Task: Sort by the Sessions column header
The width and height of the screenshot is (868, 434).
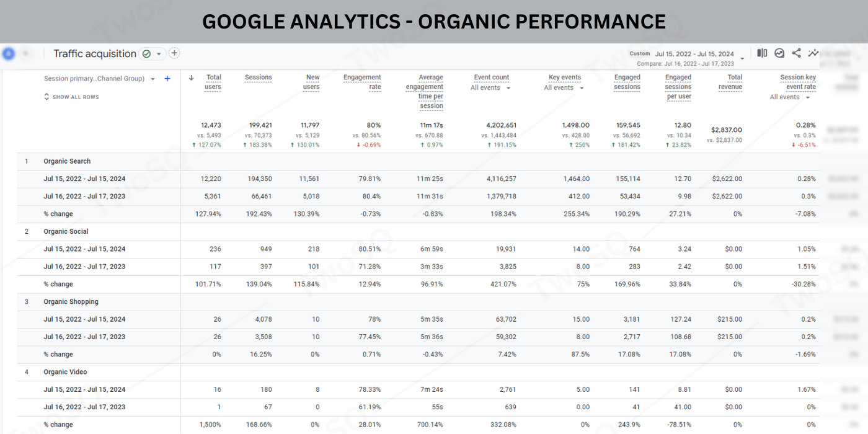Action: [258, 77]
